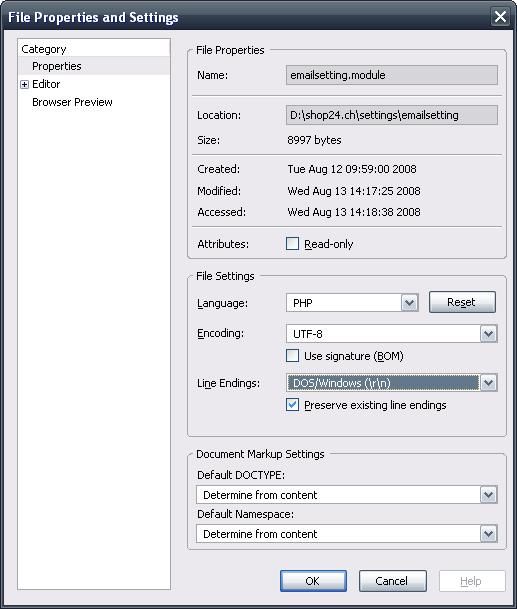Open the Default DOCTYPE dropdown arrow
517x609 pixels.
(488, 495)
